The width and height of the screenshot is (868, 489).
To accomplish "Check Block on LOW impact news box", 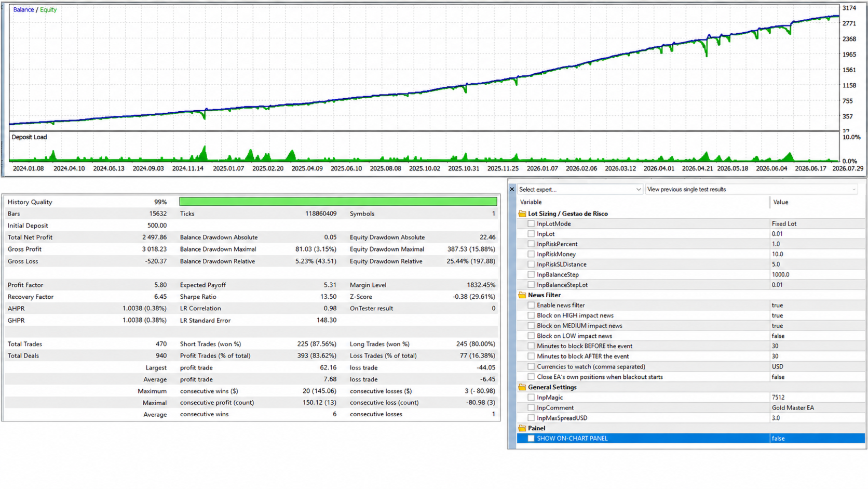I will click(x=531, y=336).
